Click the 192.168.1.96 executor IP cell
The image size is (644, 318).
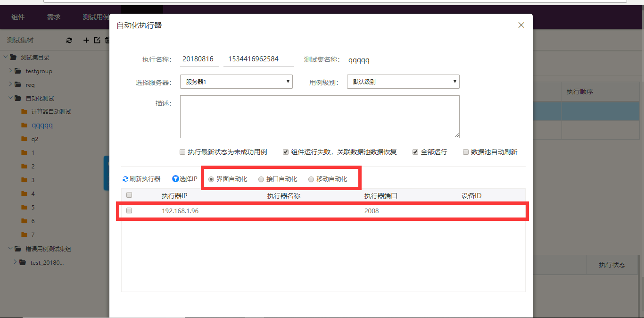tap(180, 211)
